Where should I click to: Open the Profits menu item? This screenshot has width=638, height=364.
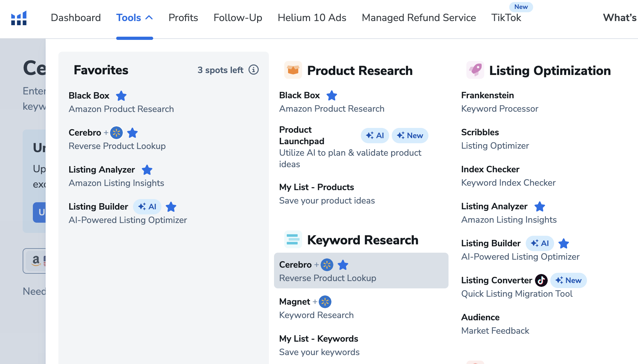click(183, 18)
